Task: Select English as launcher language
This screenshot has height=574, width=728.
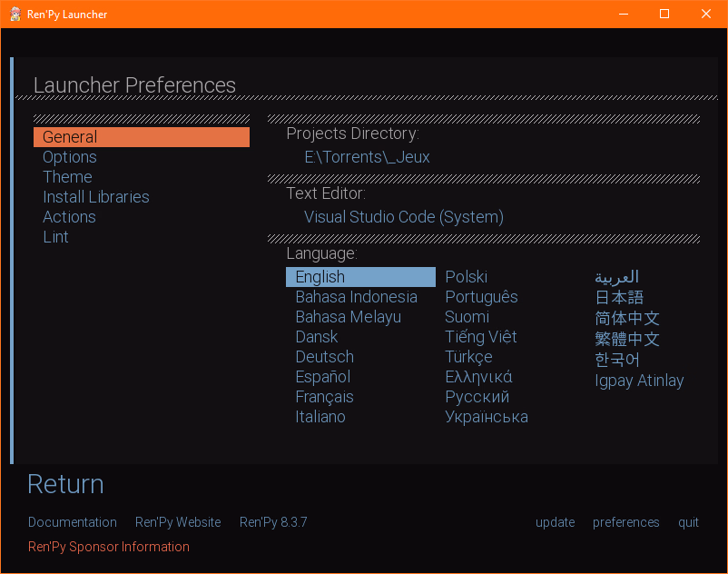Action: (x=320, y=277)
